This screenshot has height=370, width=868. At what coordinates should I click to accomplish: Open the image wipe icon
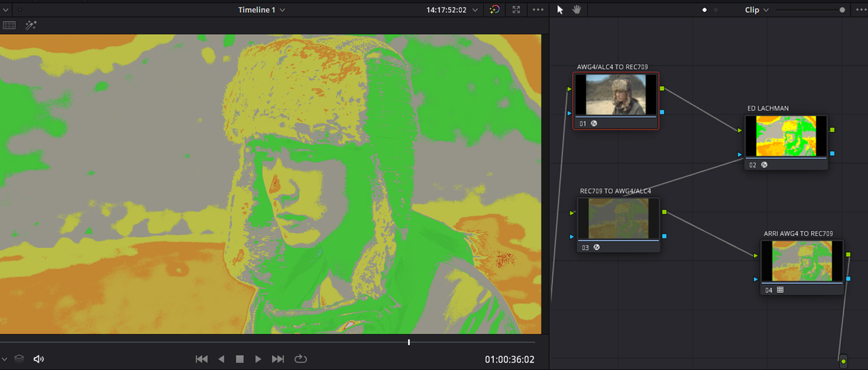[x=9, y=25]
